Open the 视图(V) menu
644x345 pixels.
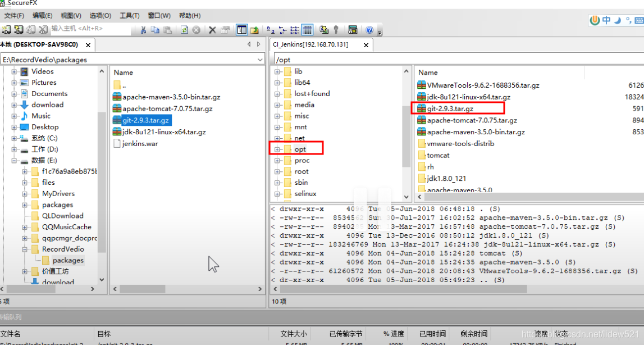[x=71, y=16]
